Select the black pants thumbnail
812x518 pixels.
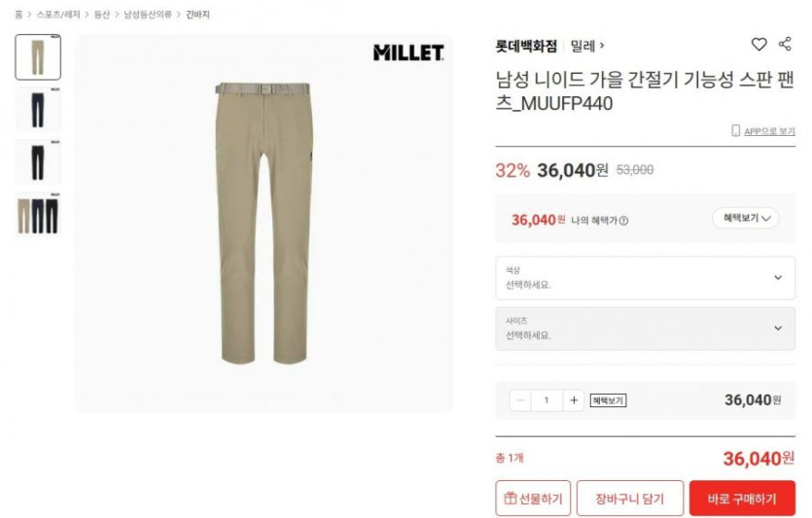click(38, 162)
